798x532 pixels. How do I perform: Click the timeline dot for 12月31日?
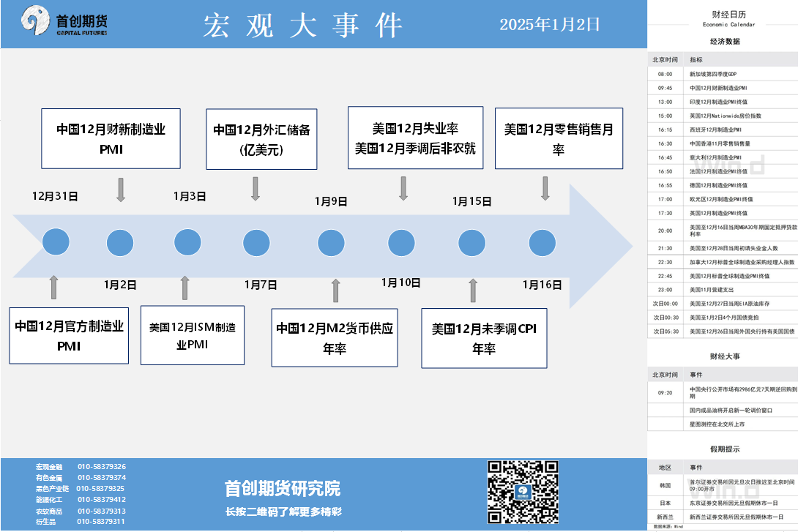(x=56, y=242)
